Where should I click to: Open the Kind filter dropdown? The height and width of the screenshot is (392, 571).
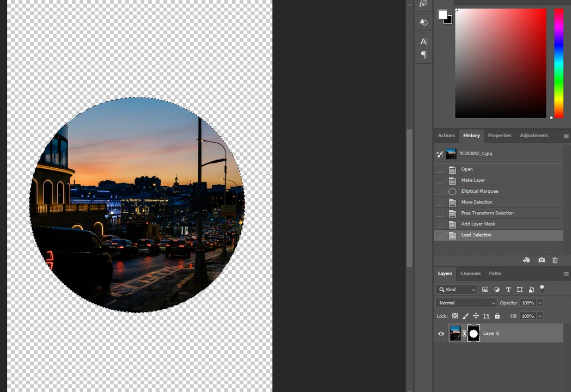point(457,289)
